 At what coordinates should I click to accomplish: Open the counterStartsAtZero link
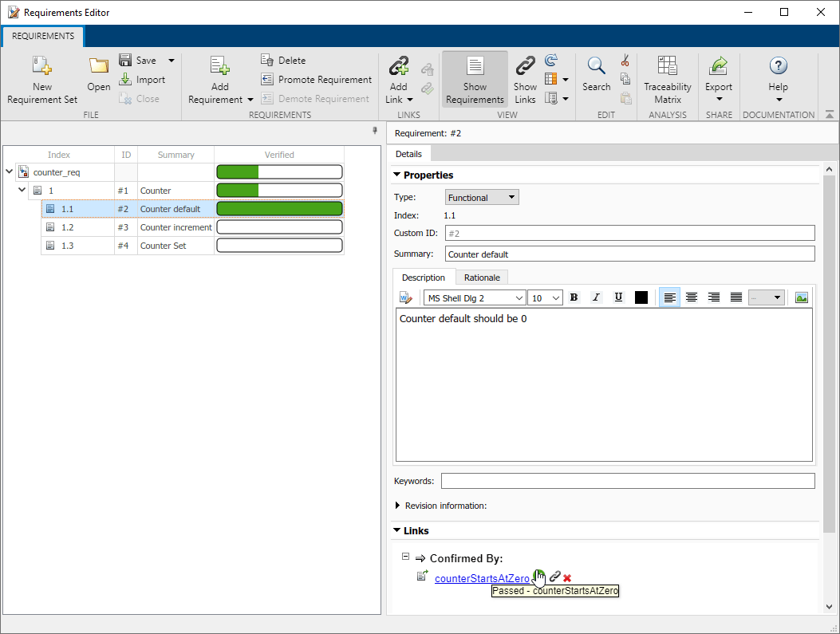pyautogui.click(x=482, y=578)
